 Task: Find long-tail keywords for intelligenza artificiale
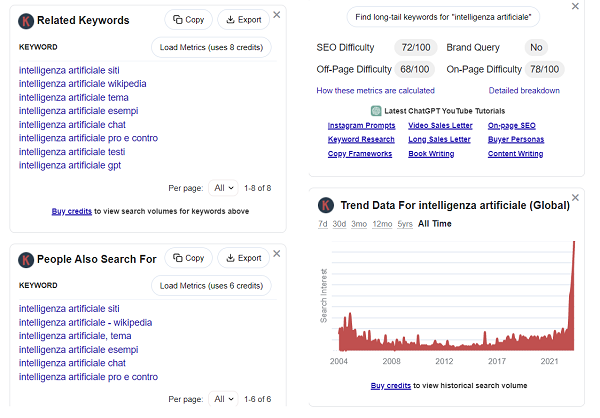[443, 17]
